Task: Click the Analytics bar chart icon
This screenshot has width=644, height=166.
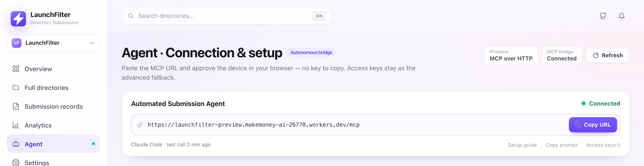Action: tap(16, 125)
